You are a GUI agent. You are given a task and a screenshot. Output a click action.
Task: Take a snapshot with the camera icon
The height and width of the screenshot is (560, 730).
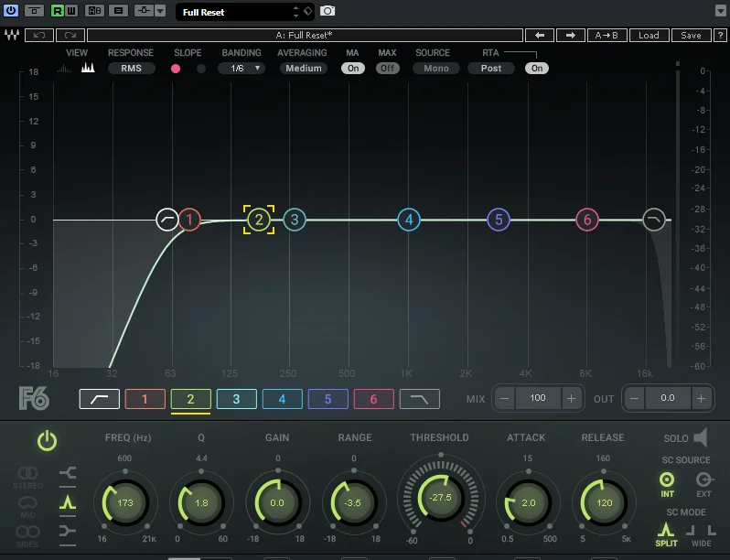pos(327,11)
